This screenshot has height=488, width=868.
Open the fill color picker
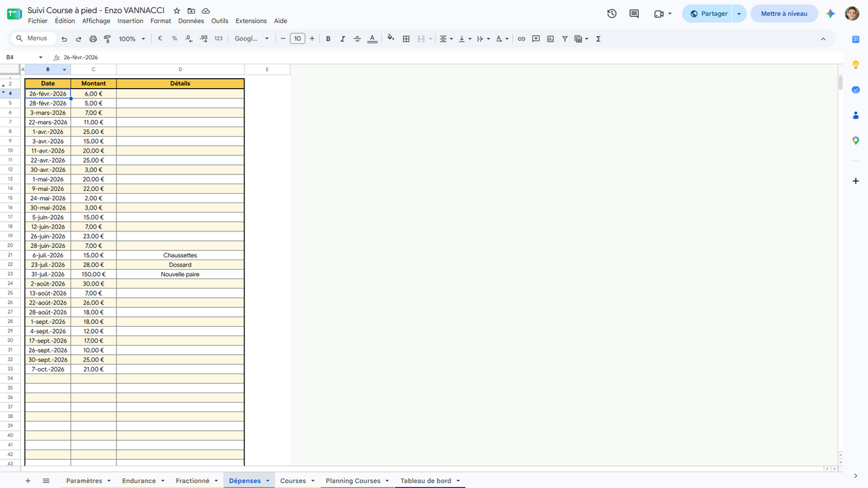coord(391,39)
